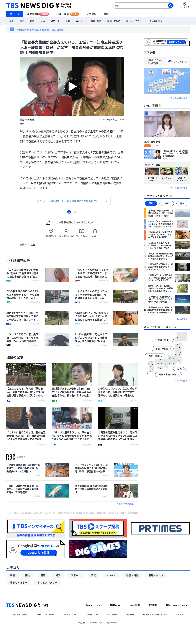This screenshot has width=196, height=644.
Task: Open ドキュメンタリー in the sub navigation bar
Action: (x=156, y=21)
